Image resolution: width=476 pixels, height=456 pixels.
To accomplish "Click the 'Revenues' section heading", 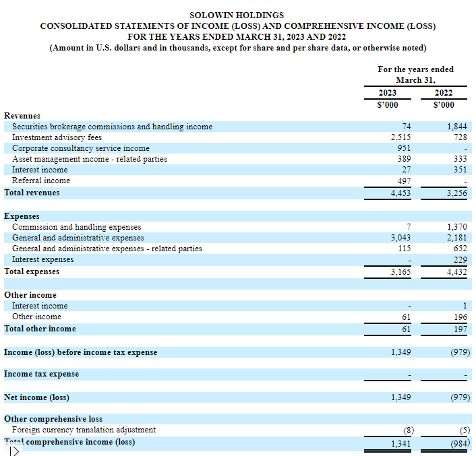I will [22, 116].
